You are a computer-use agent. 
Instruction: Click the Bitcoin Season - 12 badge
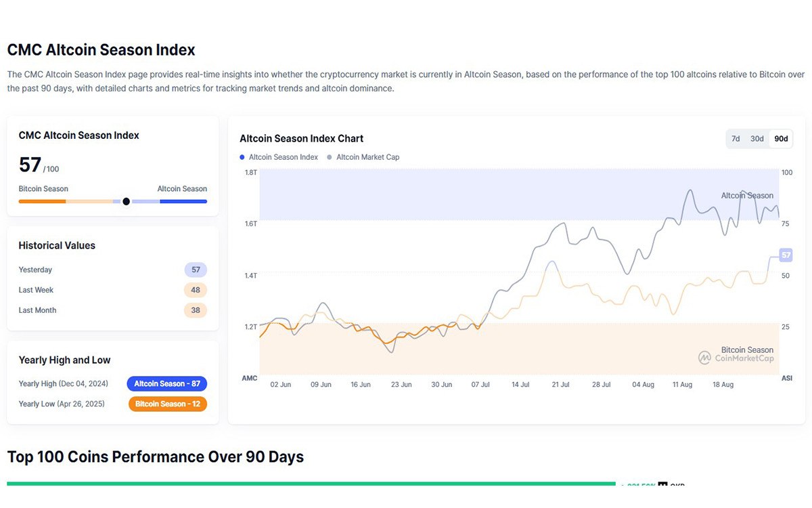coord(167,404)
